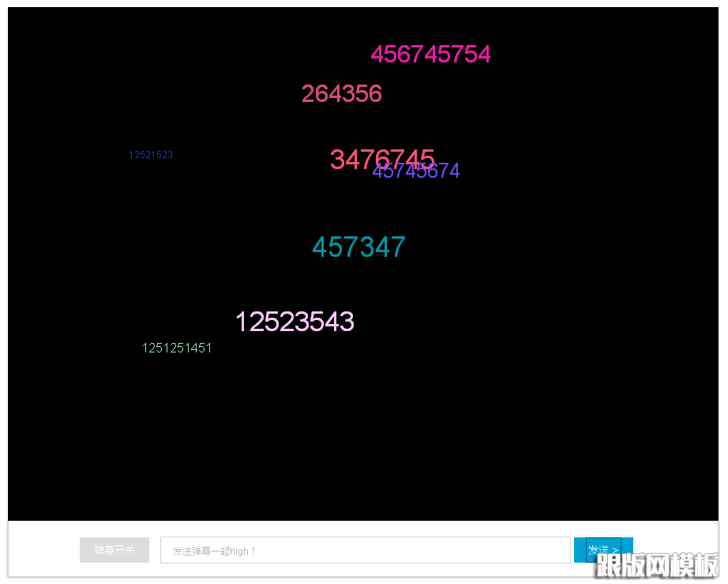Click the small green 1251251451 comment
Image resolution: width=728 pixels, height=584 pixels.
point(177,349)
